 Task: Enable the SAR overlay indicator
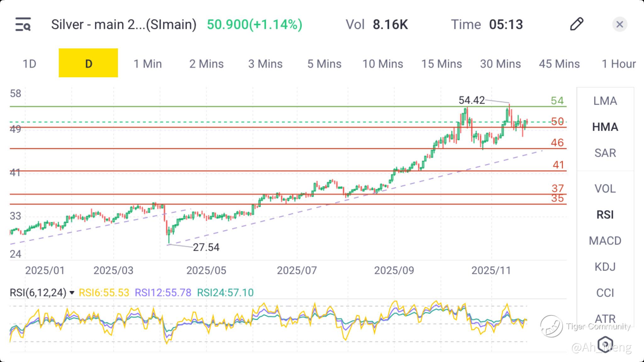pyautogui.click(x=605, y=153)
